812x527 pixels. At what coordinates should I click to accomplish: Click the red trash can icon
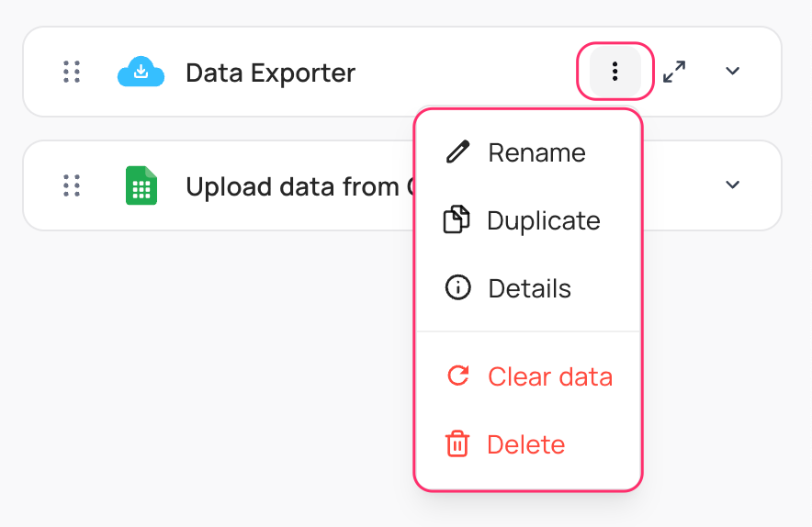pyautogui.click(x=457, y=444)
